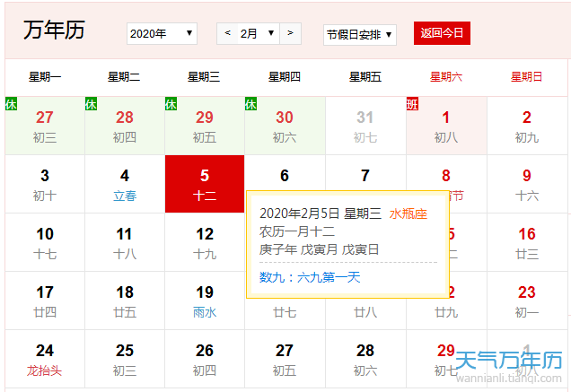
Task: Select February 4 立春 cell
Action: pos(125,184)
